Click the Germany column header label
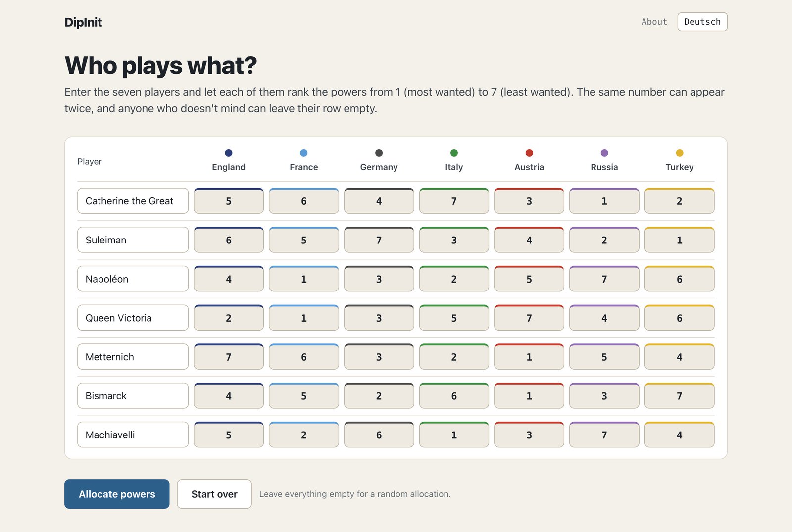Screen dimensions: 792x532 point(379,167)
